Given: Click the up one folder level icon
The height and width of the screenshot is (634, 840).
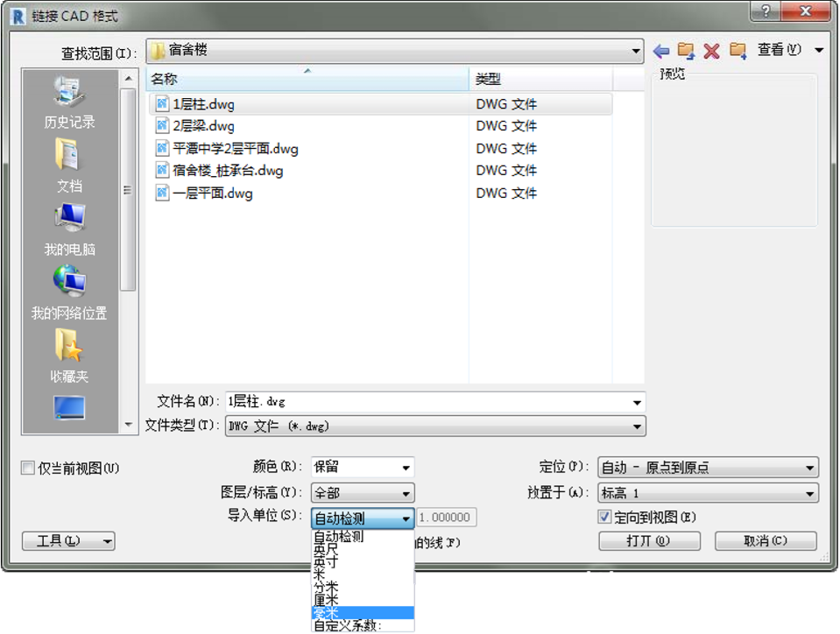Looking at the screenshot, I should coord(686,51).
